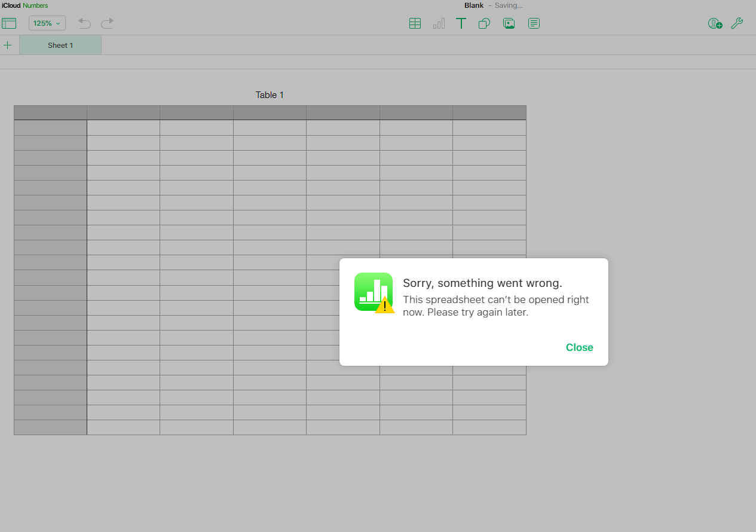Image resolution: width=756 pixels, height=532 pixels.
Task: Click the Table 1 title
Action: point(270,95)
